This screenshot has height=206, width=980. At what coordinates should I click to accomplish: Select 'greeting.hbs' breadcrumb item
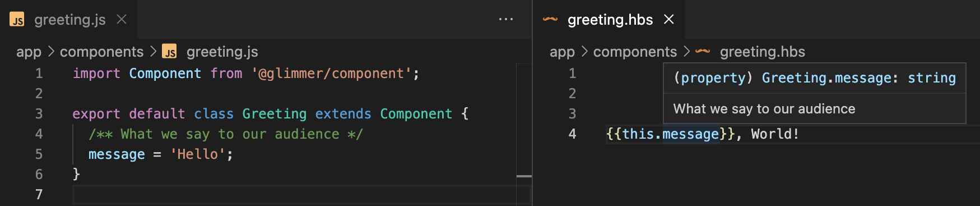tap(763, 52)
